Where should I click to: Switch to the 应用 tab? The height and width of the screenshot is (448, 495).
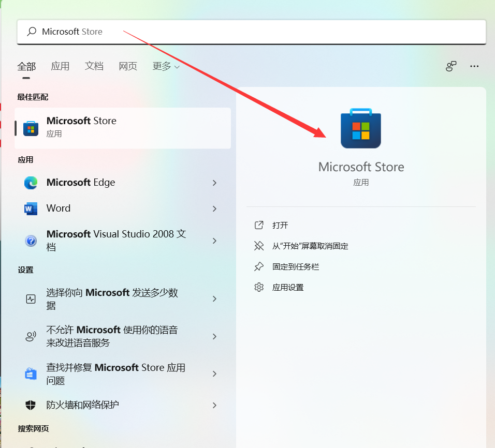coord(60,66)
